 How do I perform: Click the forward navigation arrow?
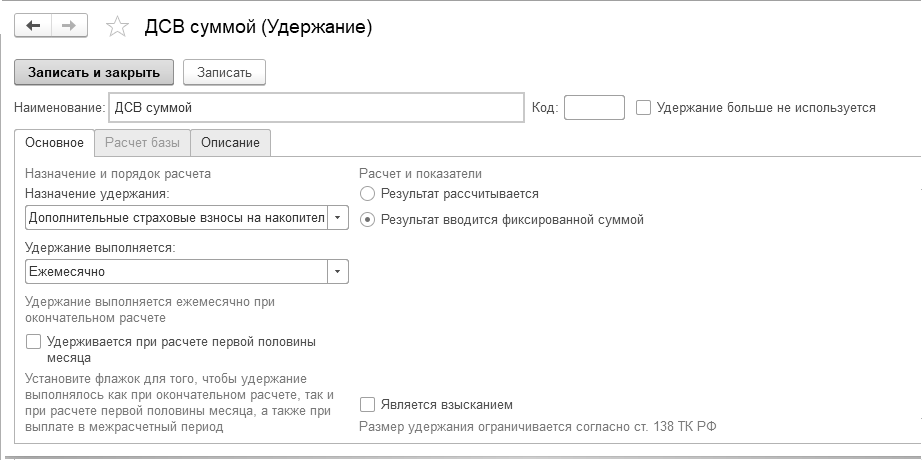(x=68, y=27)
